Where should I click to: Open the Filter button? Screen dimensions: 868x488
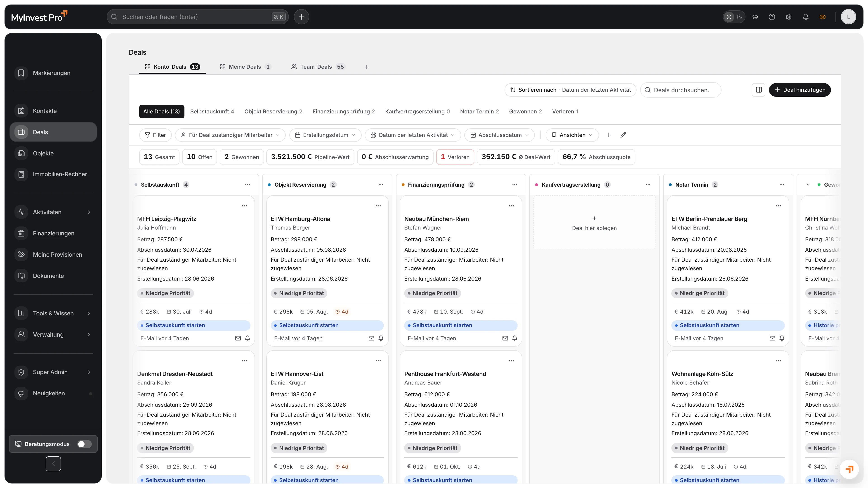pyautogui.click(x=155, y=135)
